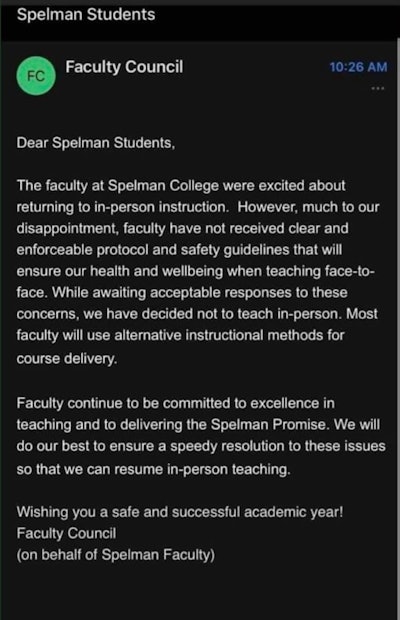Click the 'Wishing you a safe and successful' line

tap(180, 512)
